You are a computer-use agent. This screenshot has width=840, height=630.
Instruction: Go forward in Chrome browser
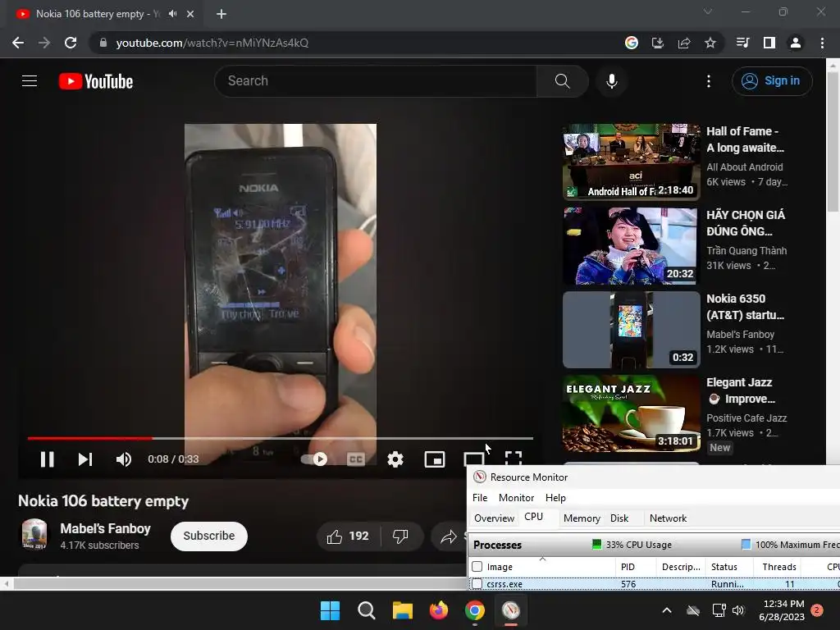pos(44,43)
